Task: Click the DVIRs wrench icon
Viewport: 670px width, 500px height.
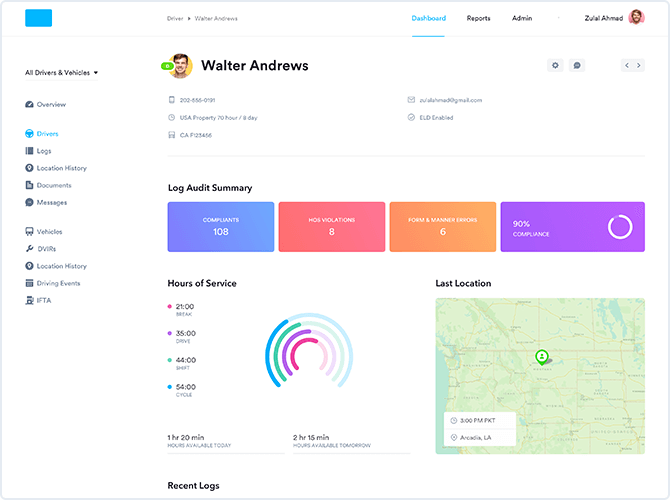Action: 29,248
